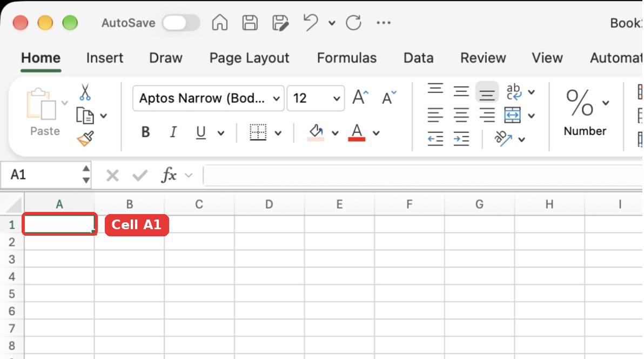Expand the Copy options arrow
The height and width of the screenshot is (359, 644).
(x=104, y=116)
